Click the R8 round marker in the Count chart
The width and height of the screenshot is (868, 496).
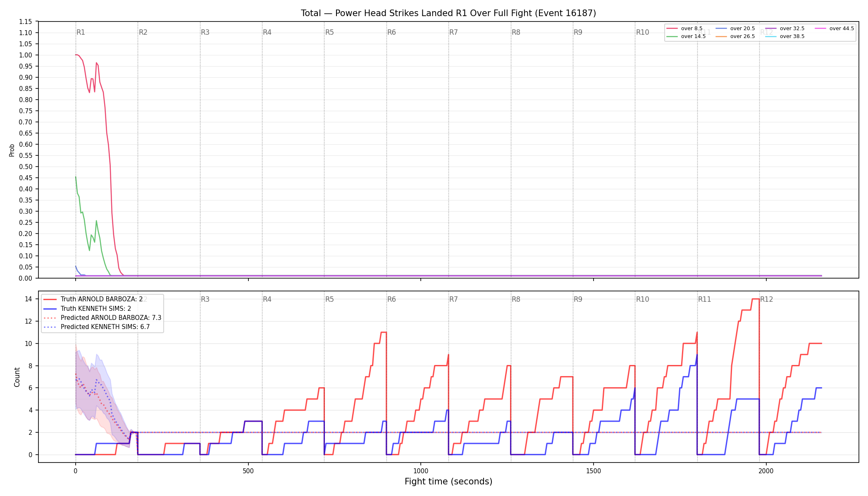click(516, 299)
